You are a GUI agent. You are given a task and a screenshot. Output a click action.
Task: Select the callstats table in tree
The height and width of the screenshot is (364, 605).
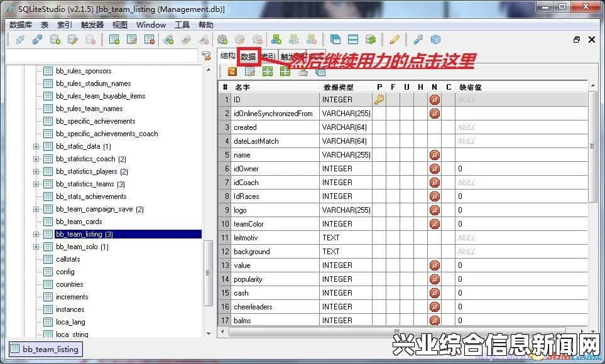[x=68, y=259]
